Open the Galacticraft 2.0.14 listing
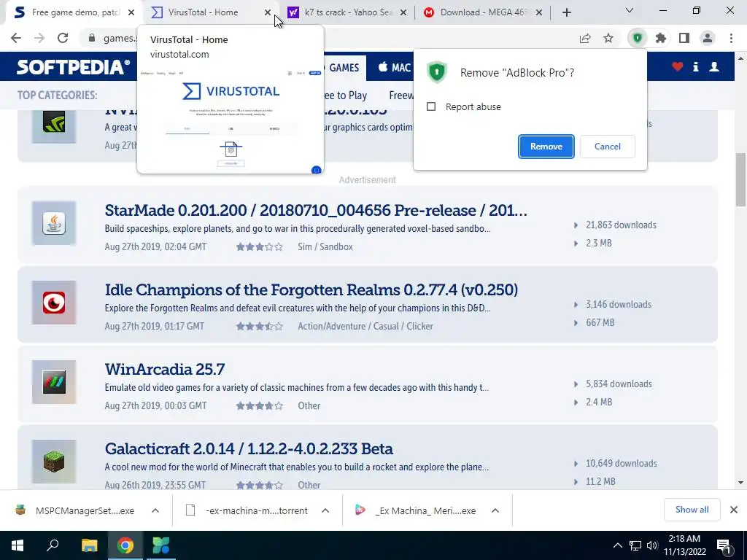Image resolution: width=747 pixels, height=560 pixels. 249,448
